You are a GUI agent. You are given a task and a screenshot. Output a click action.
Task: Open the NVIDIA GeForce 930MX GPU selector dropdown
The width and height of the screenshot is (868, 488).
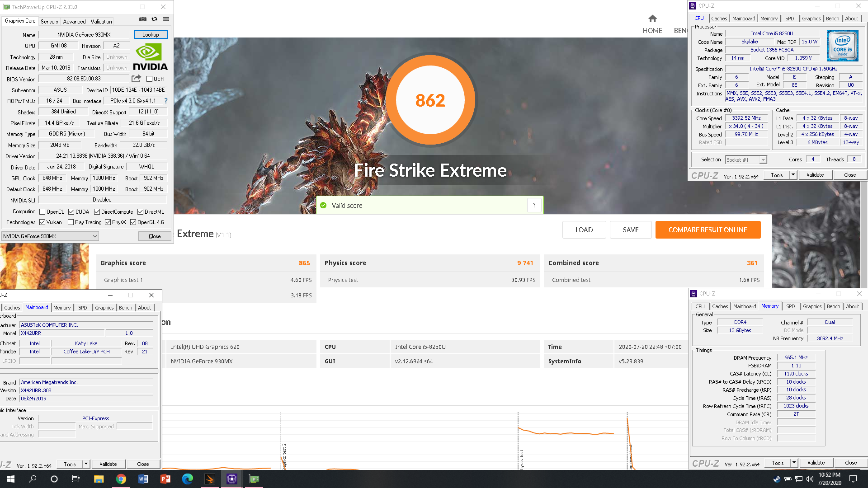[50, 236]
